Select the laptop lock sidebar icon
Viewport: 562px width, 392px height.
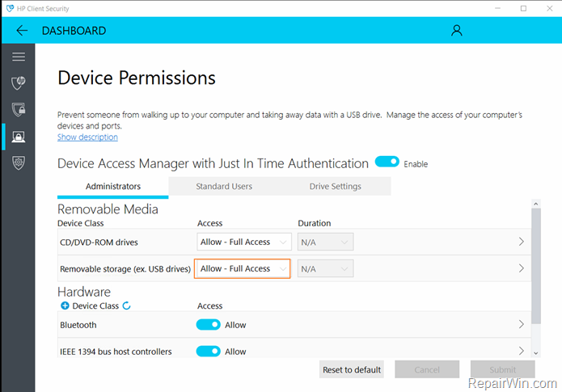(x=18, y=137)
